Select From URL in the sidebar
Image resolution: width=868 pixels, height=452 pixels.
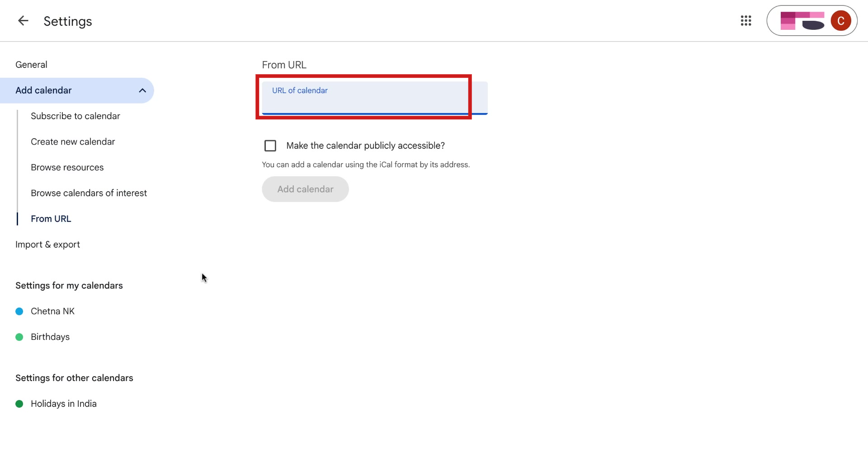(51, 219)
